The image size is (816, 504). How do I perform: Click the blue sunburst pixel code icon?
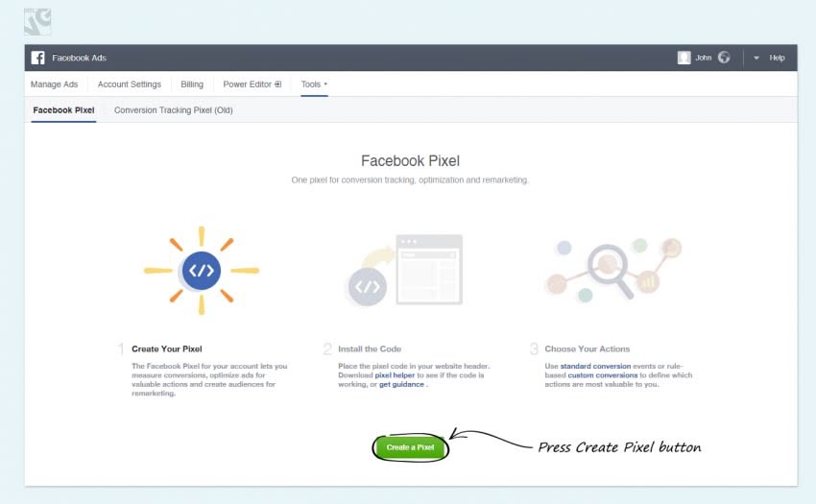coord(202,270)
